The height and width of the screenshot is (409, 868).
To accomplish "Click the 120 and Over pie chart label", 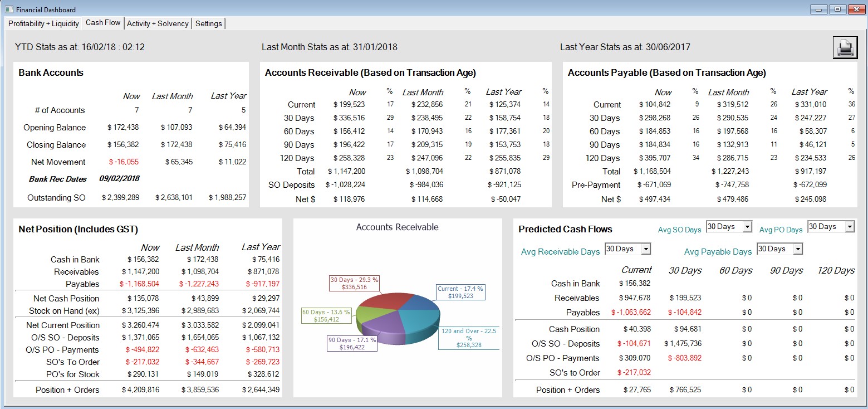I will click(x=468, y=338).
